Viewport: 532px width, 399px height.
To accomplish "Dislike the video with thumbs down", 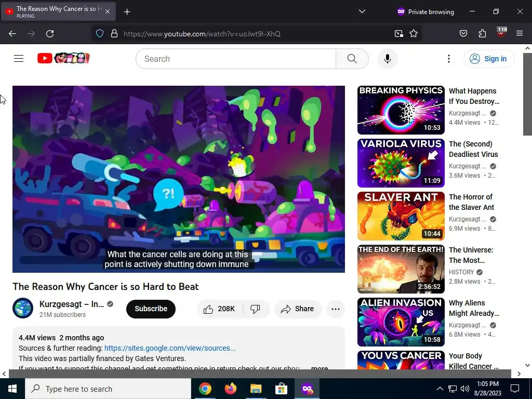I will click(x=256, y=309).
